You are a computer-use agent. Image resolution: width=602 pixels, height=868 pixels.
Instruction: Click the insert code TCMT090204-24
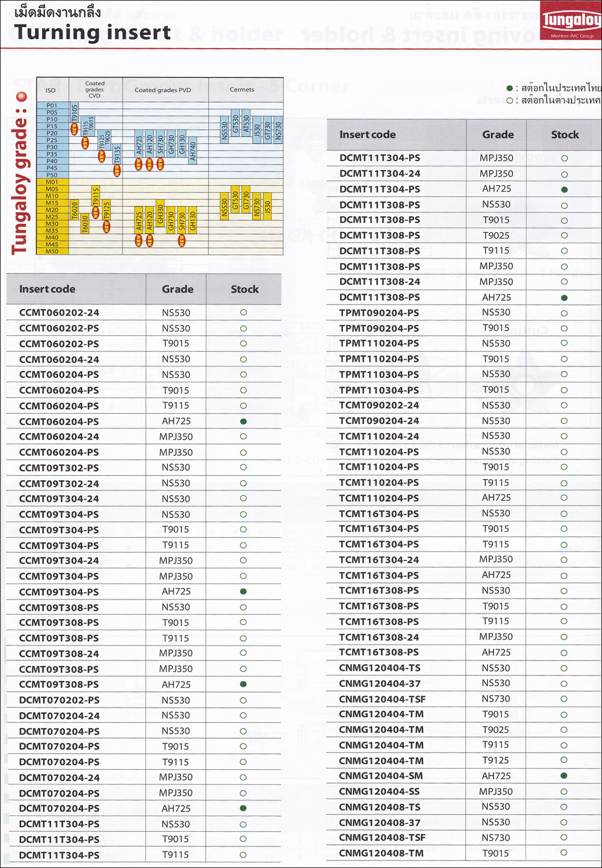(379, 421)
